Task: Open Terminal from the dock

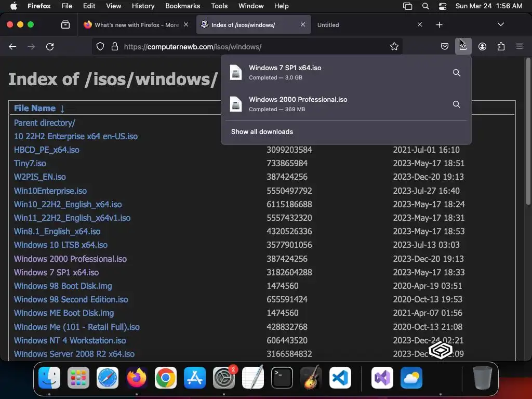Action: tap(282, 378)
